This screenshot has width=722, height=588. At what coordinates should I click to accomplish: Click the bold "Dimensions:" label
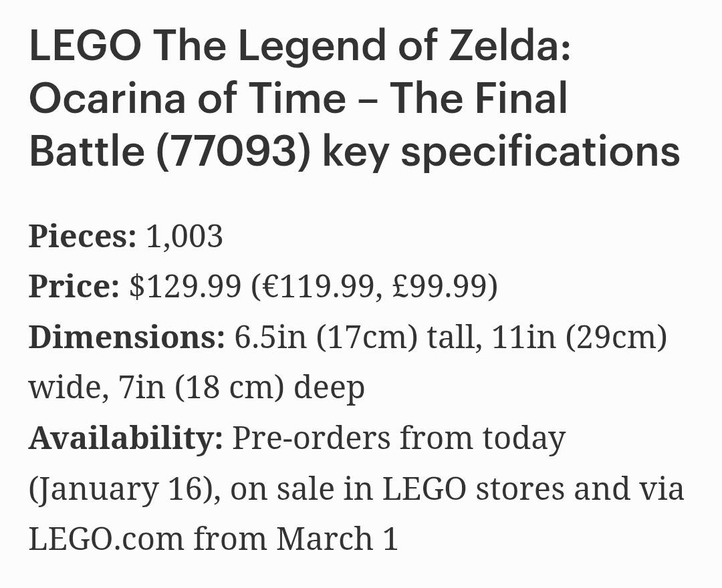126,337
